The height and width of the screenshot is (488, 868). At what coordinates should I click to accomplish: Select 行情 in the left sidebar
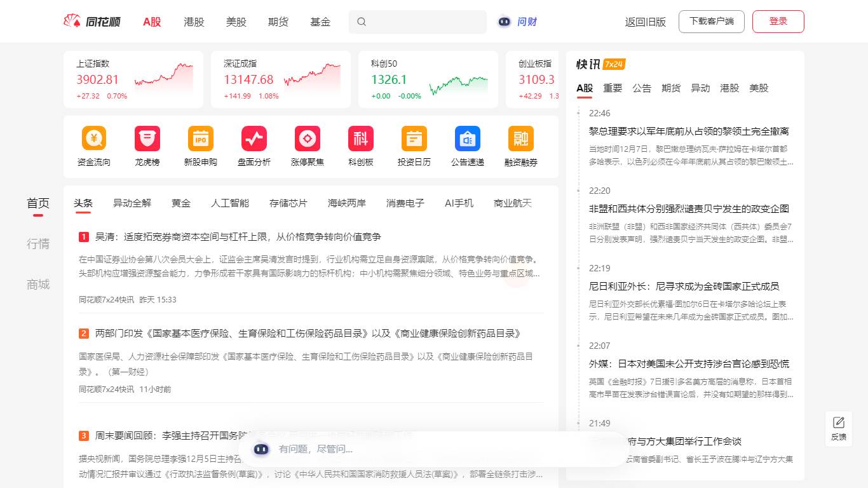click(38, 244)
